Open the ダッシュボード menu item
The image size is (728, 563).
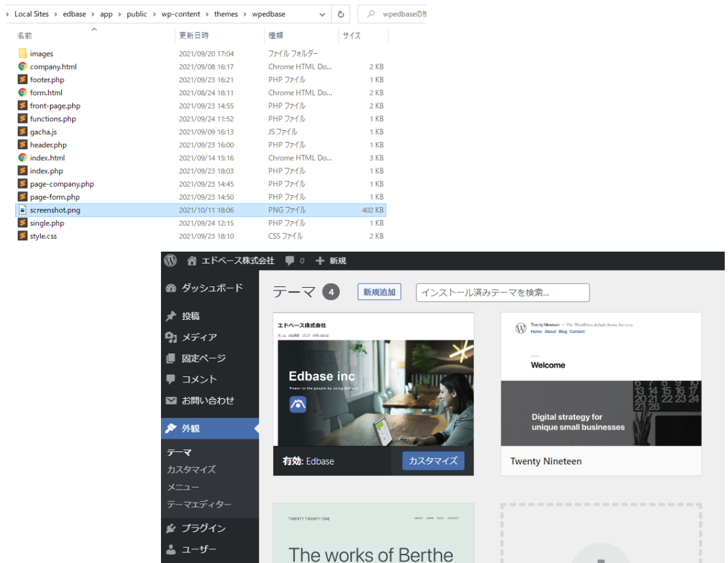click(212, 288)
